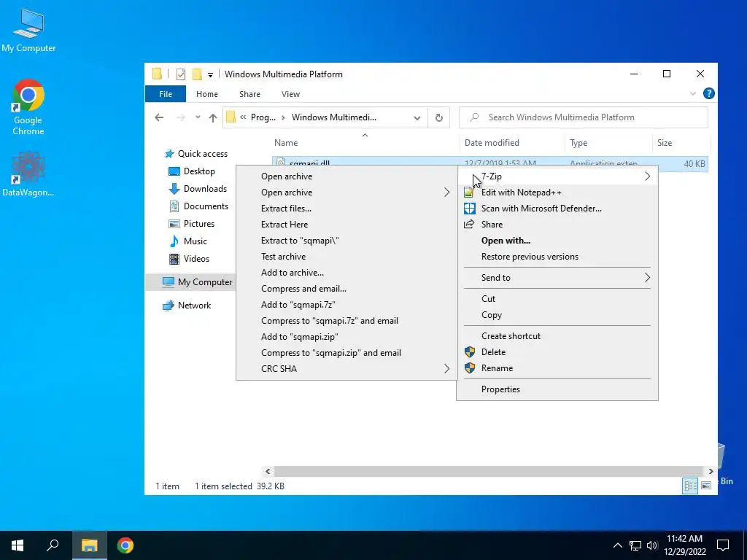This screenshot has height=560, width=747.
Task: Choose Test archive
Action: pos(347,256)
